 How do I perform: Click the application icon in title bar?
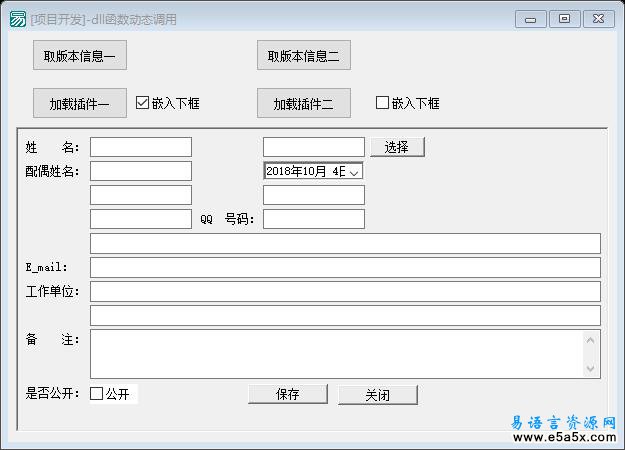pos(18,19)
